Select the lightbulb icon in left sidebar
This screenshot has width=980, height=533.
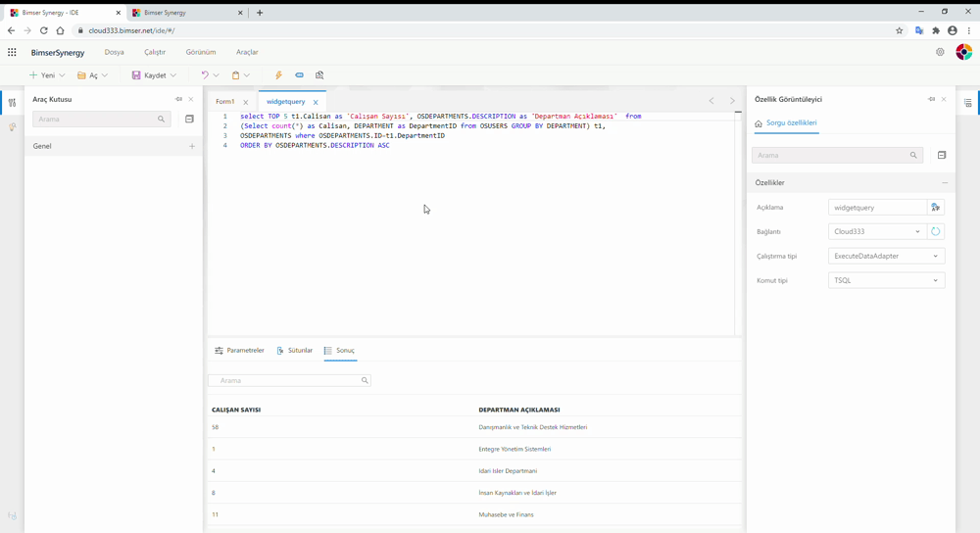(x=13, y=127)
